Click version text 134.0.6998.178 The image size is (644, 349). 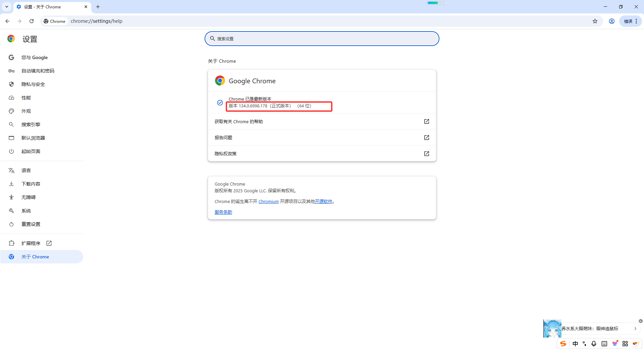coord(253,106)
